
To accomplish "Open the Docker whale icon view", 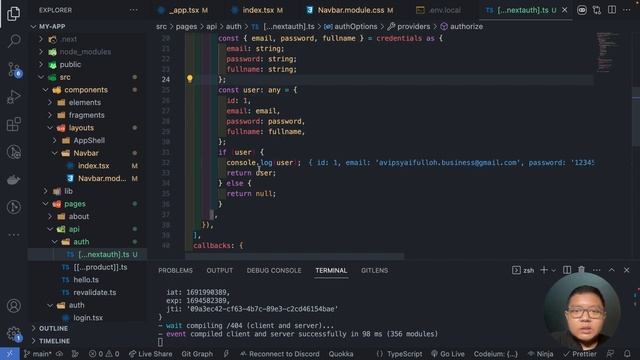I will pos(13,180).
